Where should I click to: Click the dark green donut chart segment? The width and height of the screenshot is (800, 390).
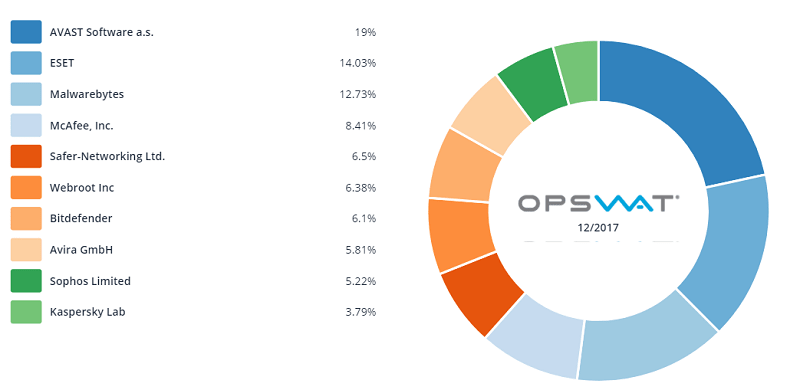tap(531, 84)
